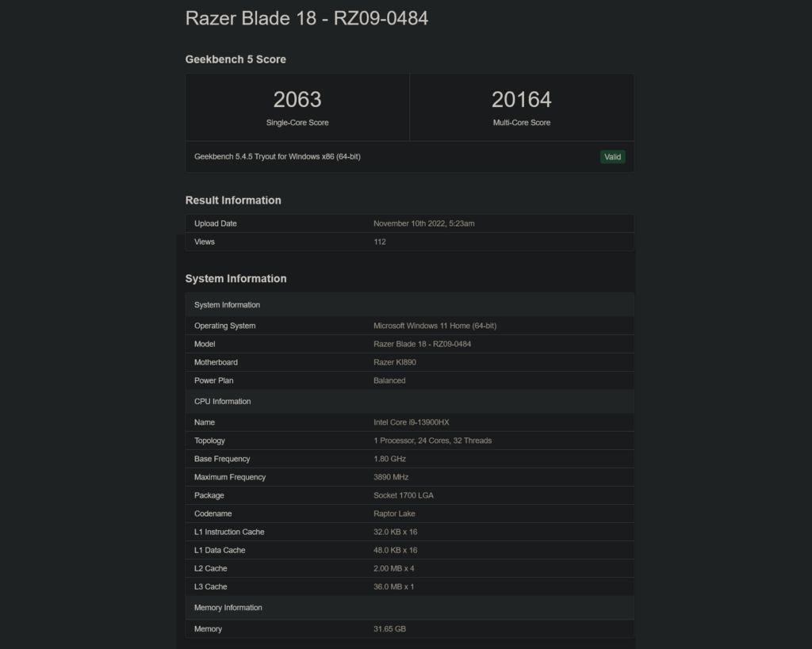Click the Raptor Lake codename value
Screen dimensions: 812x649
click(x=394, y=513)
